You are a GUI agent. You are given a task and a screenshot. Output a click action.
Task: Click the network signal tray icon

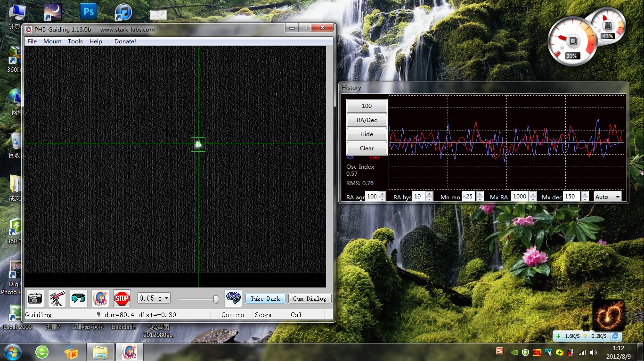click(582, 352)
